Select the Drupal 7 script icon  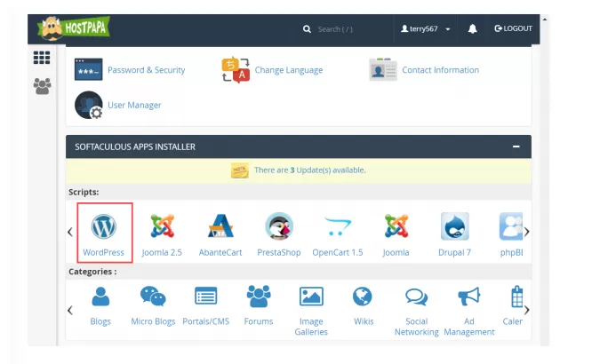click(x=454, y=226)
